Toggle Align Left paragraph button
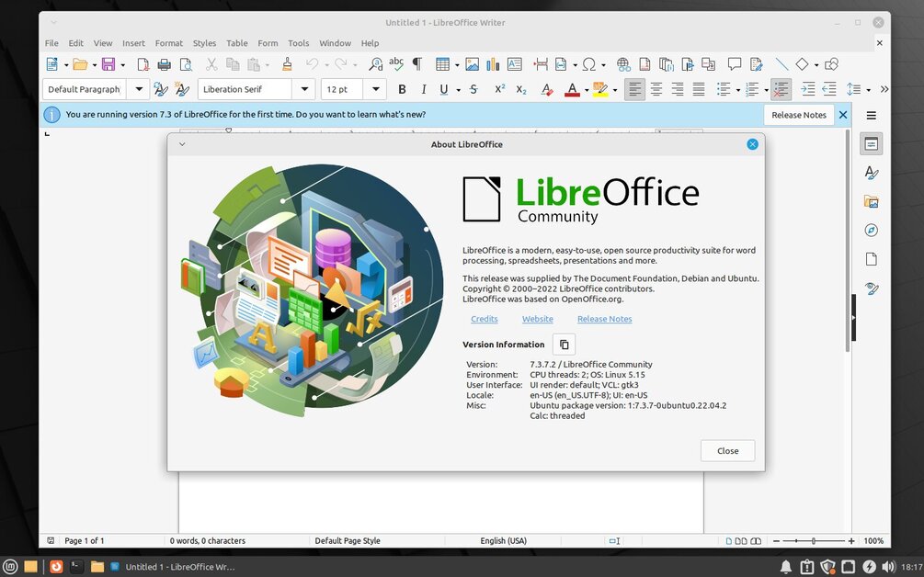The image size is (924, 577). click(x=634, y=89)
